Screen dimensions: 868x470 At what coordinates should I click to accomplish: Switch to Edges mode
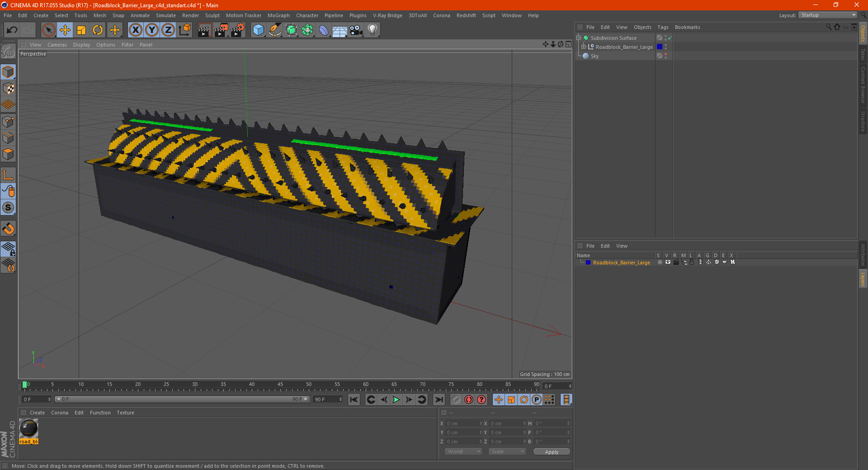point(9,138)
